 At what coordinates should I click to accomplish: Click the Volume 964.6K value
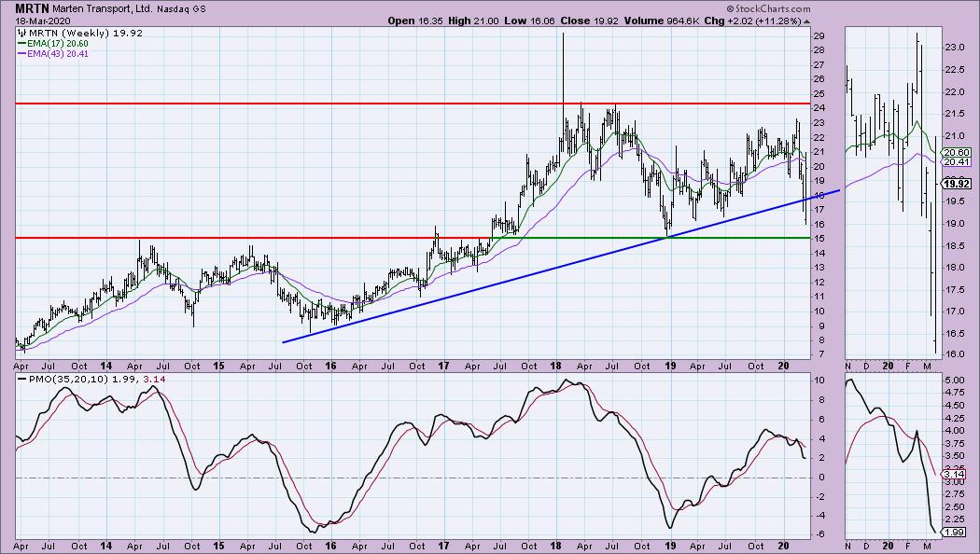(661, 21)
